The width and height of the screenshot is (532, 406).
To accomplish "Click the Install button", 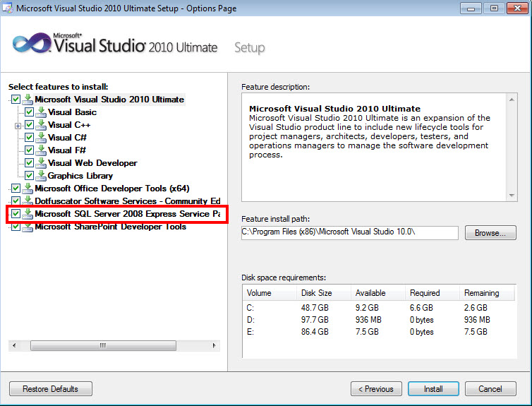I will tap(433, 388).
